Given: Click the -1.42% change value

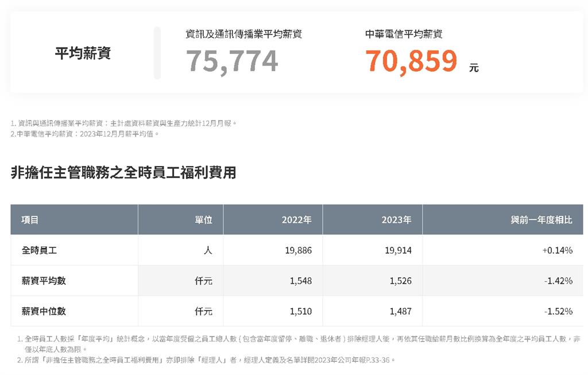Looking at the screenshot, I should click(558, 280).
